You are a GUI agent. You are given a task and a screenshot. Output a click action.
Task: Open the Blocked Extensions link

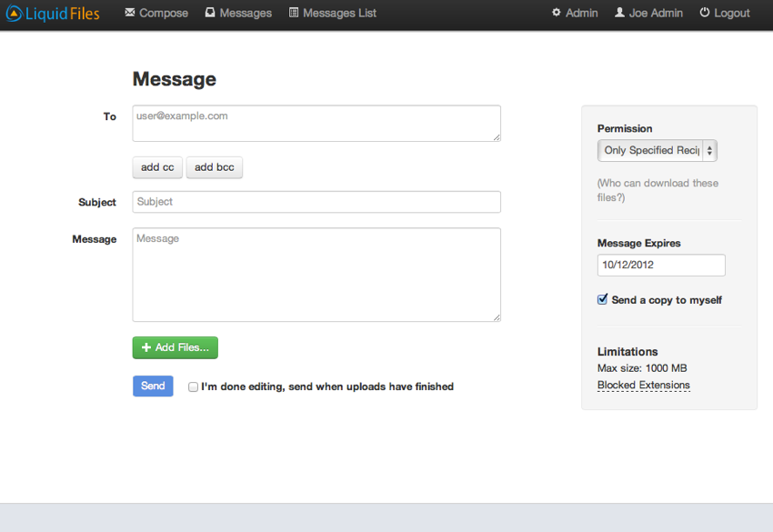[644, 385]
